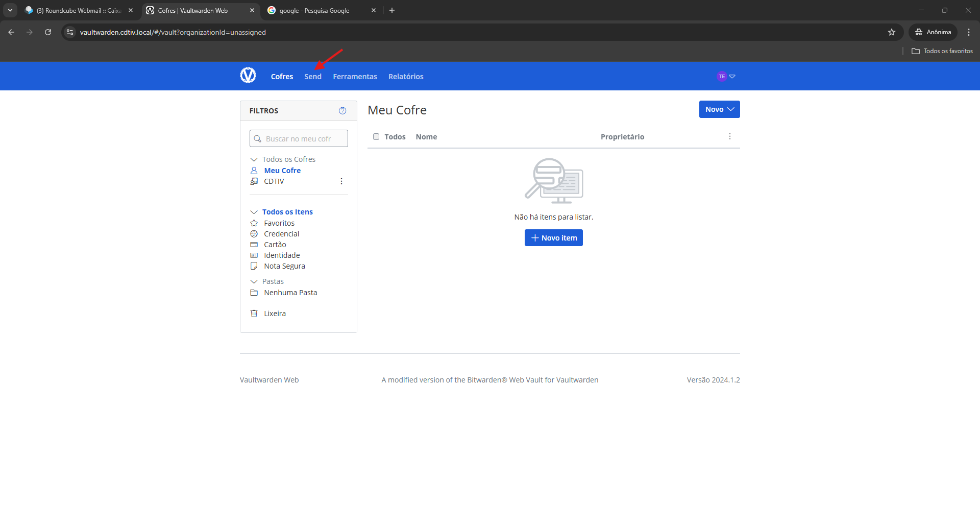Open the filters help question-mark icon
This screenshot has width=980, height=527.
point(342,111)
